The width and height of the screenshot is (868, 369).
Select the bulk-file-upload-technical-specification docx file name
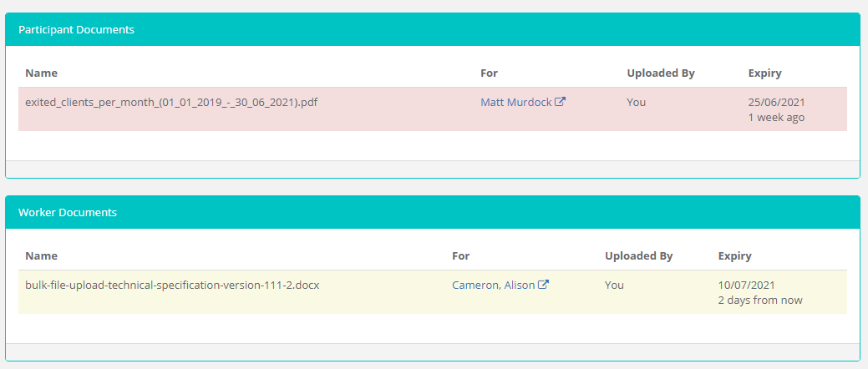pos(172,286)
